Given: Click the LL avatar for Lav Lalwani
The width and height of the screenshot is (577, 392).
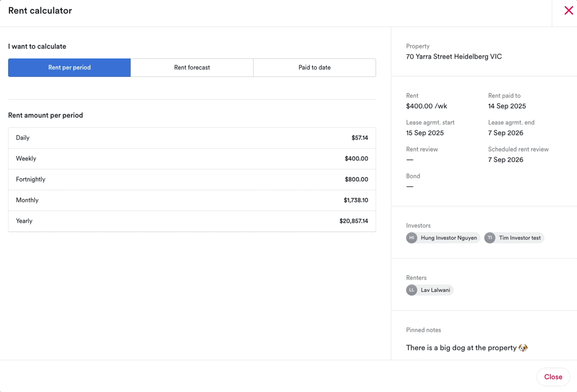Looking at the screenshot, I should click(412, 290).
